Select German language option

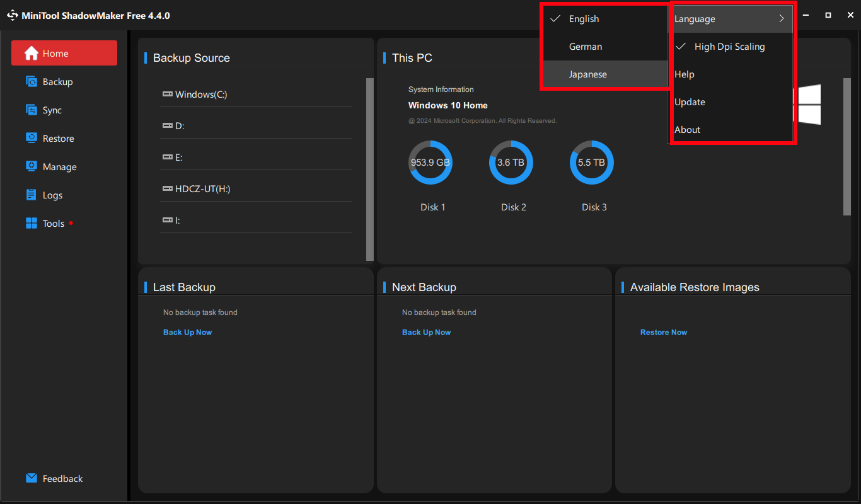click(x=604, y=47)
